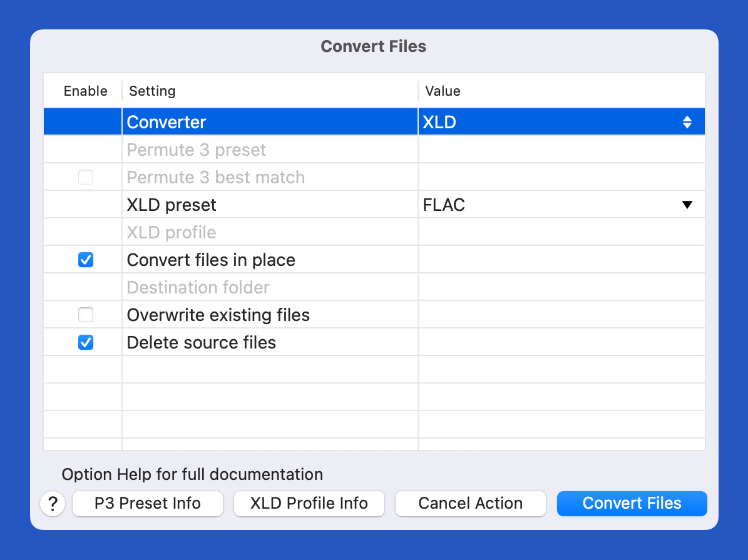This screenshot has width=748, height=560.
Task: Uncheck Convert files in place
Action: [x=86, y=260]
